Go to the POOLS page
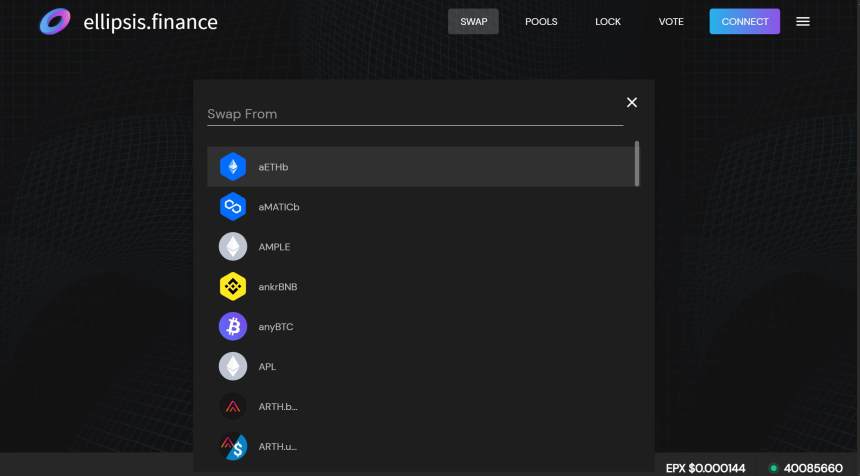Image resolution: width=860 pixels, height=476 pixels. (541, 22)
